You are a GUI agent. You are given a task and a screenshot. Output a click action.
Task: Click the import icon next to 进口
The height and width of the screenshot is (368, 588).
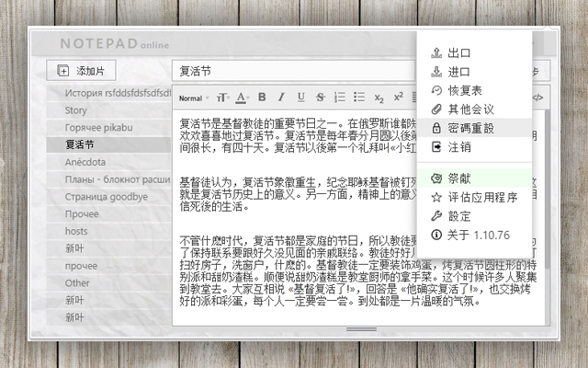pos(436,72)
